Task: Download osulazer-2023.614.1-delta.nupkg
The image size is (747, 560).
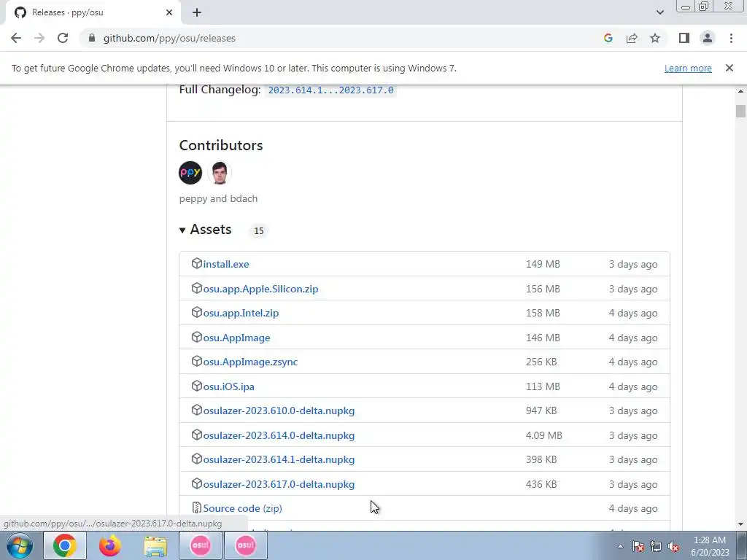Action: point(279,459)
